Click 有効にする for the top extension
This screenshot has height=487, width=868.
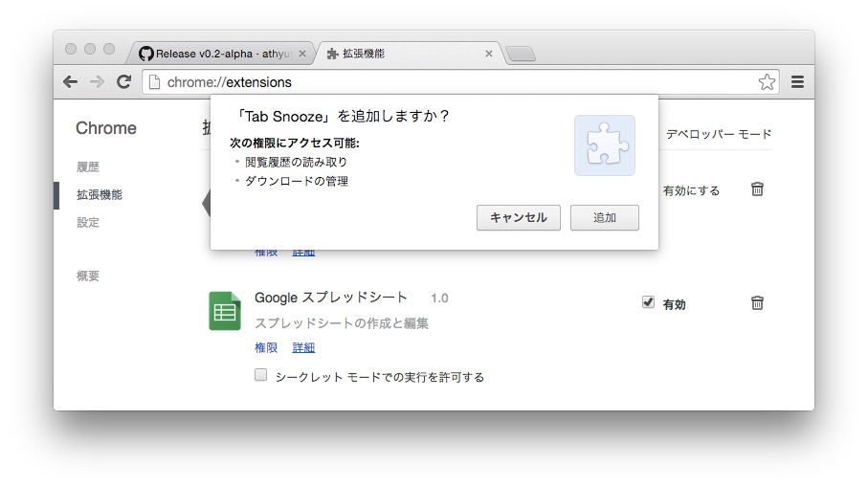691,191
